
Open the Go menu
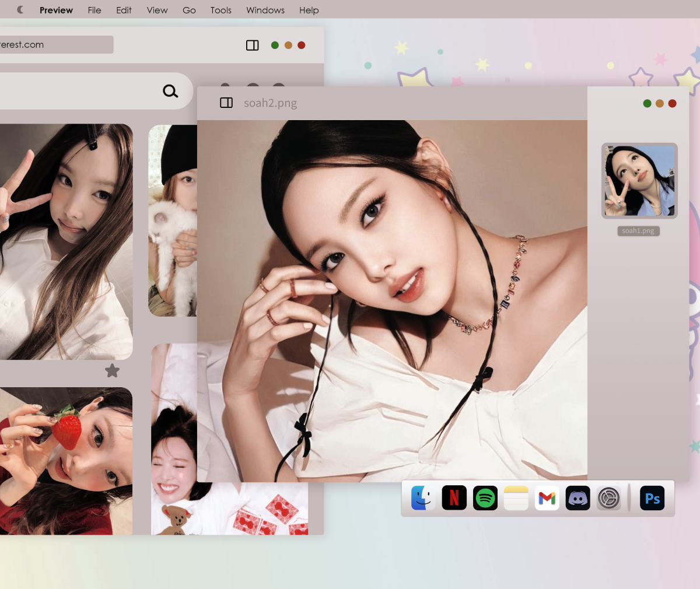[x=189, y=10]
